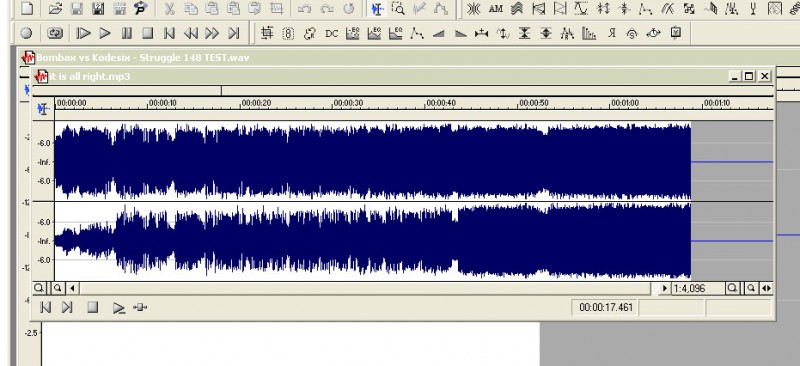
Task: Select the Magnify zoom tool
Action: pyautogui.click(x=398, y=9)
